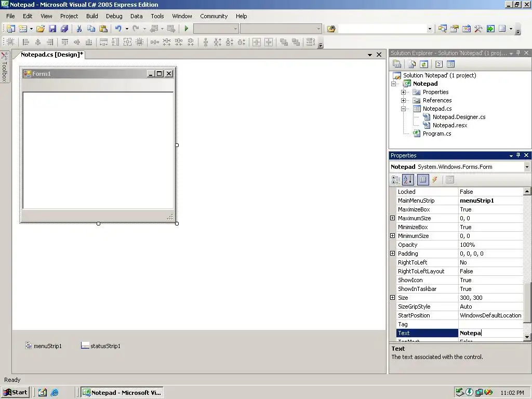Click the Text property value field
Viewport: 532px width, 399px height.
490,333
